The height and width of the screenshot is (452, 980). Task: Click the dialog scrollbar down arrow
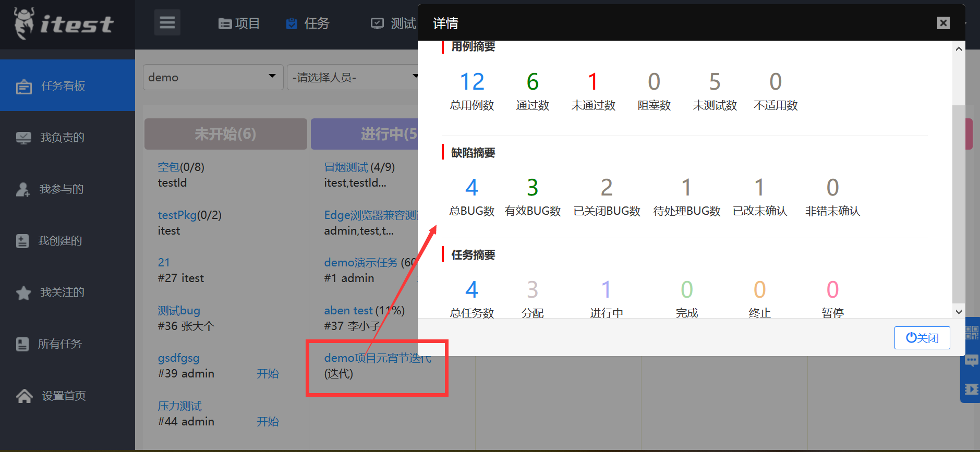(x=959, y=312)
